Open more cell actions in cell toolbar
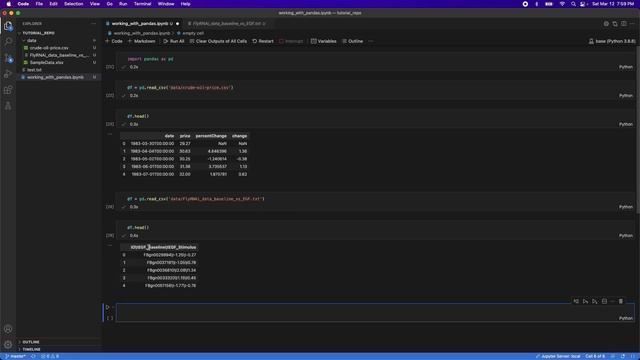 [612, 301]
